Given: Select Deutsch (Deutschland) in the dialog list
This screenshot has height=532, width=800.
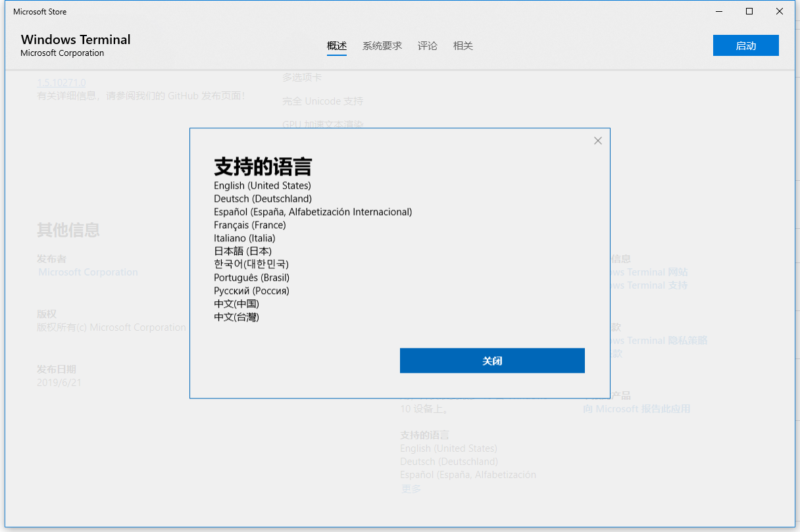Looking at the screenshot, I should coord(263,199).
